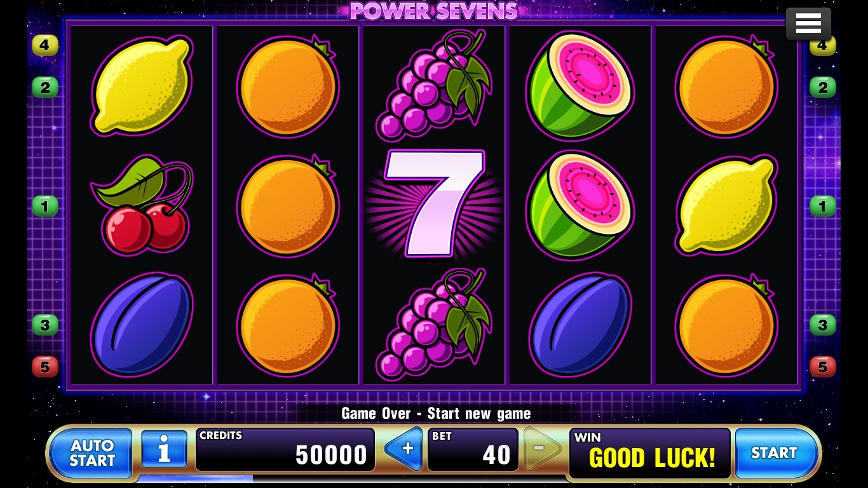Click the START spin button
Screen dimensions: 868x488
[776, 452]
